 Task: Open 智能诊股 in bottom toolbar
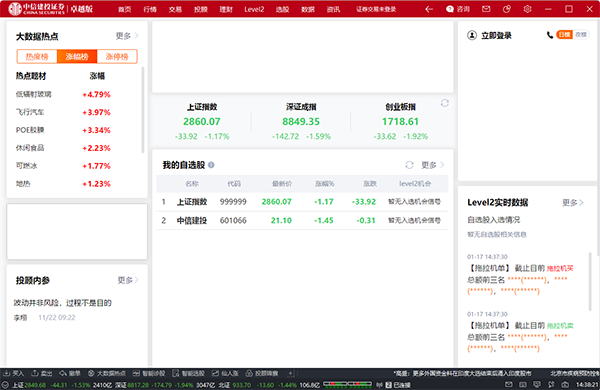(x=149, y=373)
